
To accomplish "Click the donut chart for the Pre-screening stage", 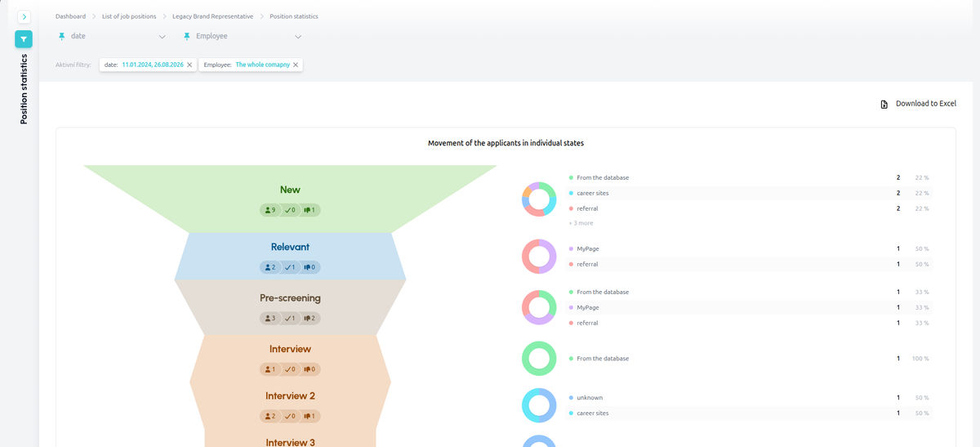I will 539,307.
